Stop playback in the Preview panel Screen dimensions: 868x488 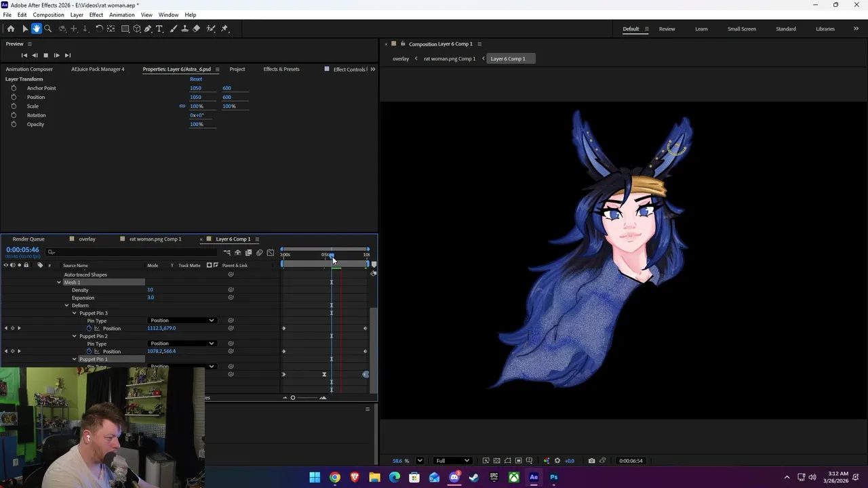tap(45, 55)
